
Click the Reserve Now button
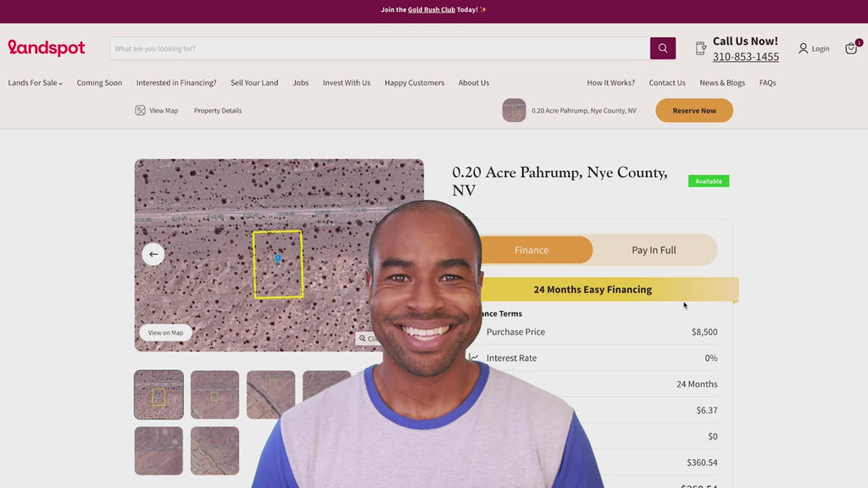coord(694,110)
